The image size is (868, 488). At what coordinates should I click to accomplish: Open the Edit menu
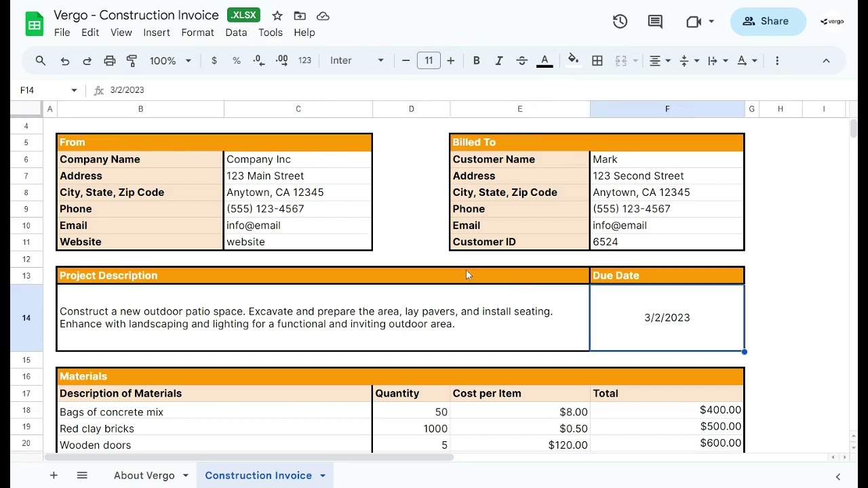coord(90,33)
